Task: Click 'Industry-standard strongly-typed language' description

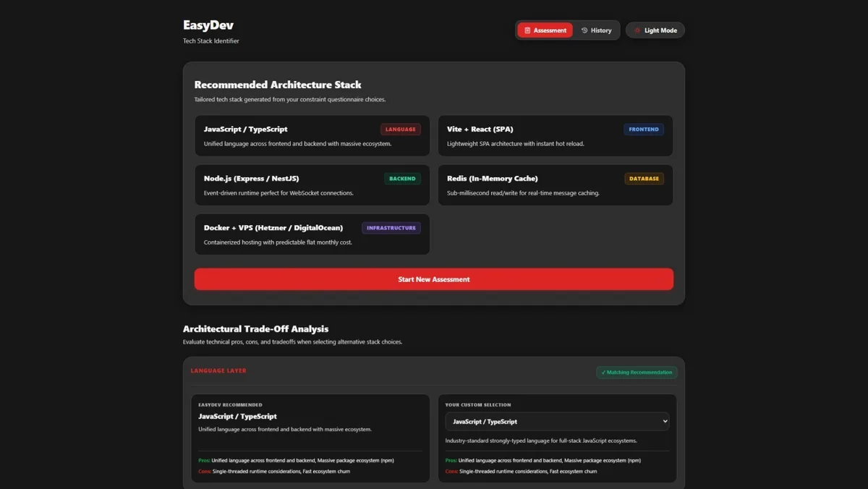Action: click(x=541, y=441)
